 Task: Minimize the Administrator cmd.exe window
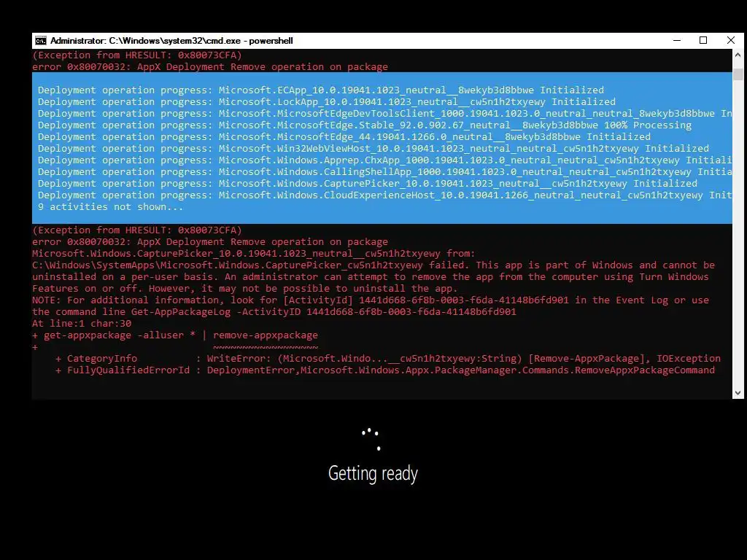[x=676, y=41]
